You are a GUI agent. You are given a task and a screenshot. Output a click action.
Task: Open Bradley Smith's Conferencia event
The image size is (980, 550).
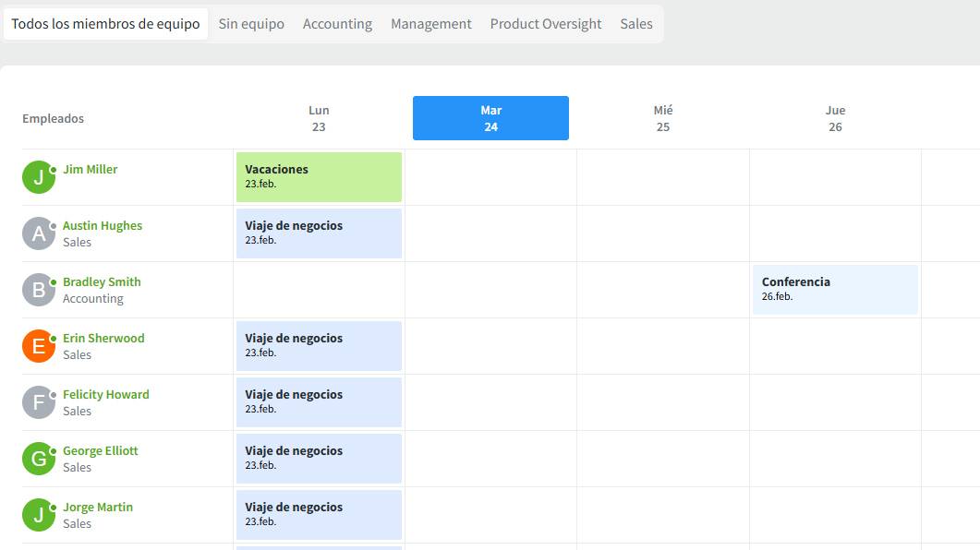coord(835,290)
